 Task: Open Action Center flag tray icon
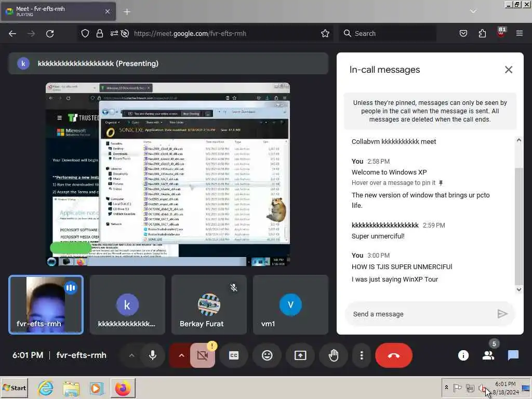(x=457, y=388)
